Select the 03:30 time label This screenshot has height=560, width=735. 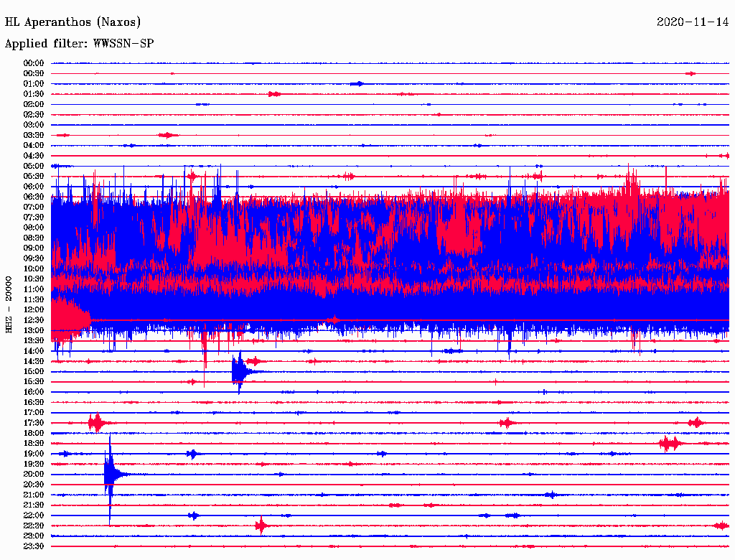pyautogui.click(x=34, y=135)
